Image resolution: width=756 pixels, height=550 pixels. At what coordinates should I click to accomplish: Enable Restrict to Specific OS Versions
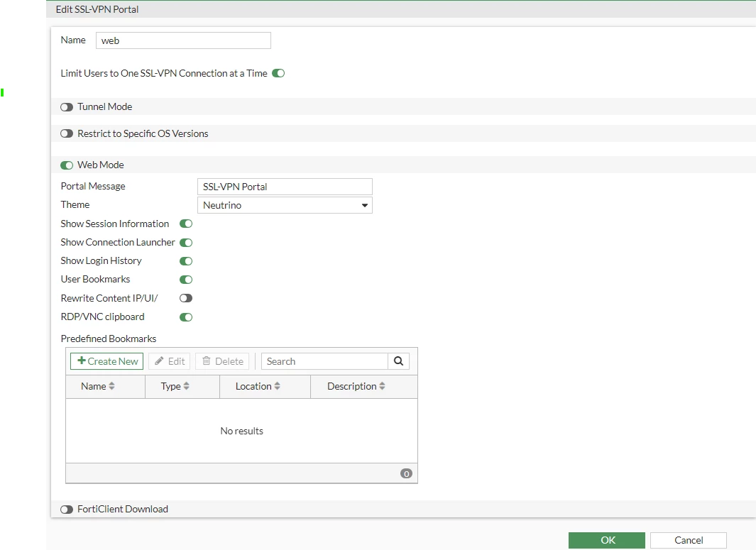pyautogui.click(x=67, y=133)
